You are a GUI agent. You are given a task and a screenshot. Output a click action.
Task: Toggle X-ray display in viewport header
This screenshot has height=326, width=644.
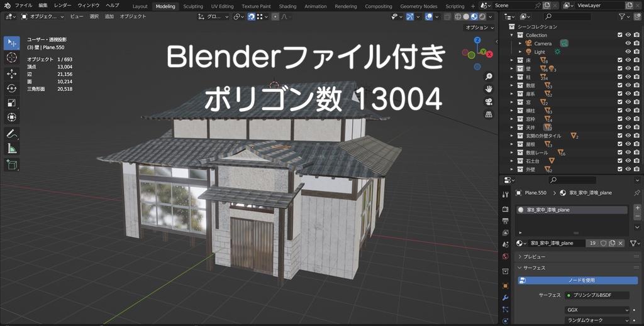tap(448, 17)
